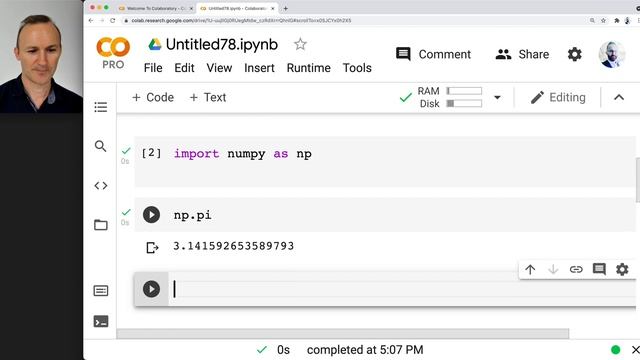Click the Google Drive icon beside the title
Viewport: 640px width, 360px height.
tap(155, 44)
